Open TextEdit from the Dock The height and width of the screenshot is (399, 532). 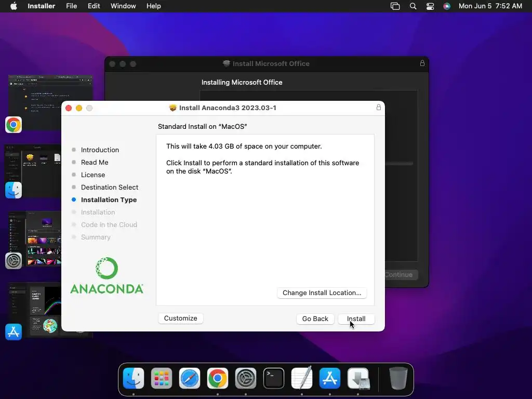point(302,378)
